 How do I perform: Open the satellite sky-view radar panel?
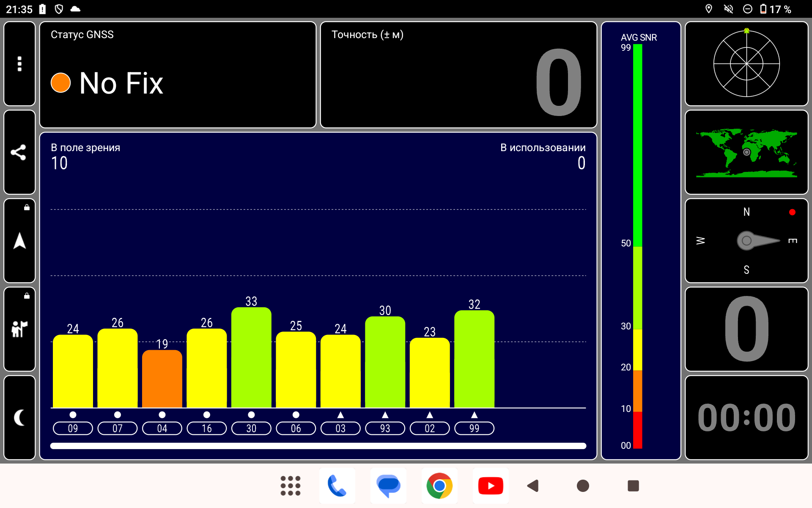click(x=746, y=63)
